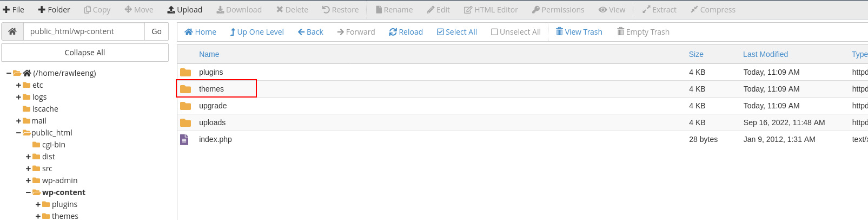Click Select All checkbox button
The width and height of the screenshot is (868, 220).
click(456, 32)
